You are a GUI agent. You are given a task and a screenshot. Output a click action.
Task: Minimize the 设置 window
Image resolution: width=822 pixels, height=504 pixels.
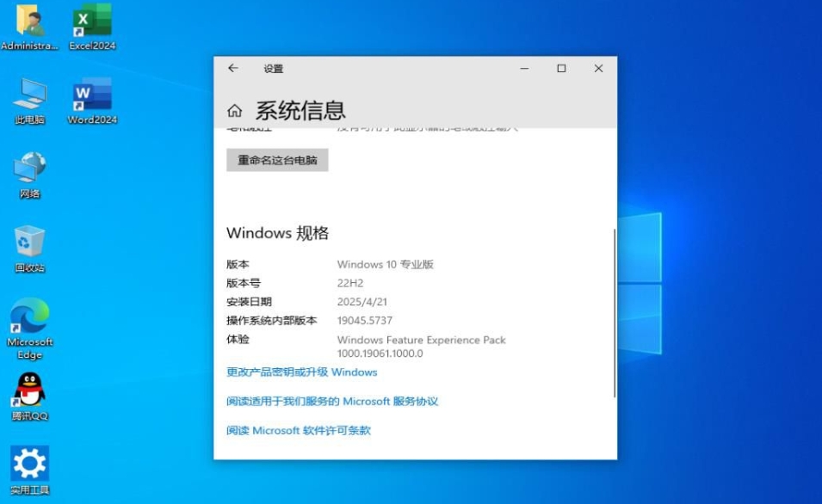click(523, 69)
